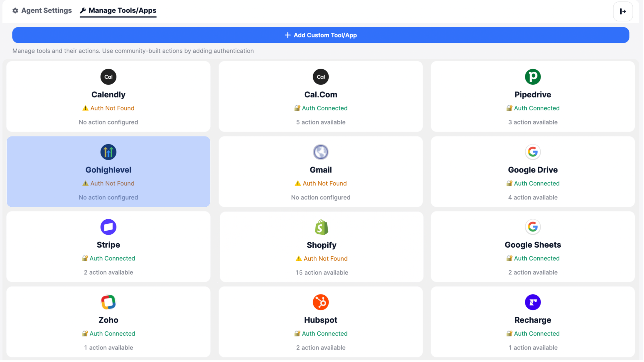
Task: Select the Manage Tools/Apps tab
Action: [x=118, y=10]
